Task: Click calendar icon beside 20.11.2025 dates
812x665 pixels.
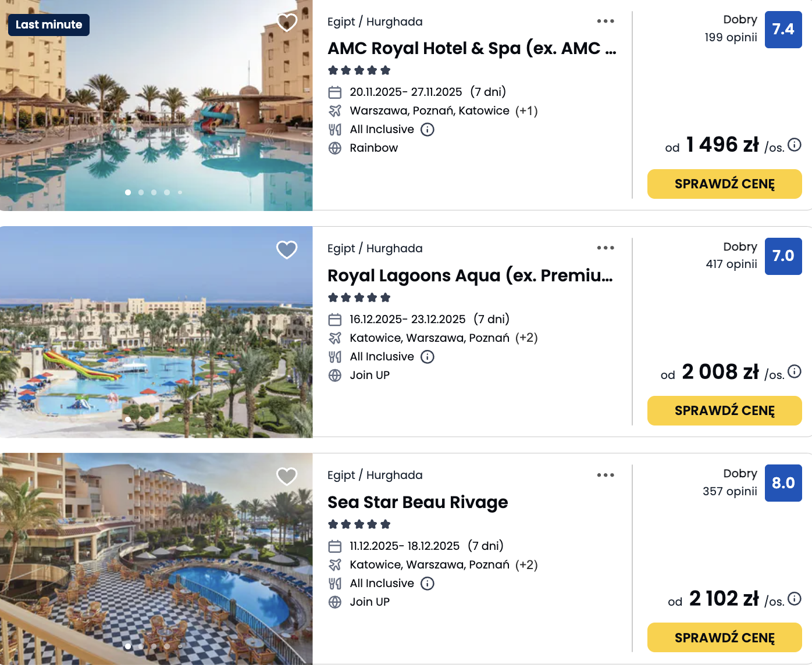Action: (335, 92)
